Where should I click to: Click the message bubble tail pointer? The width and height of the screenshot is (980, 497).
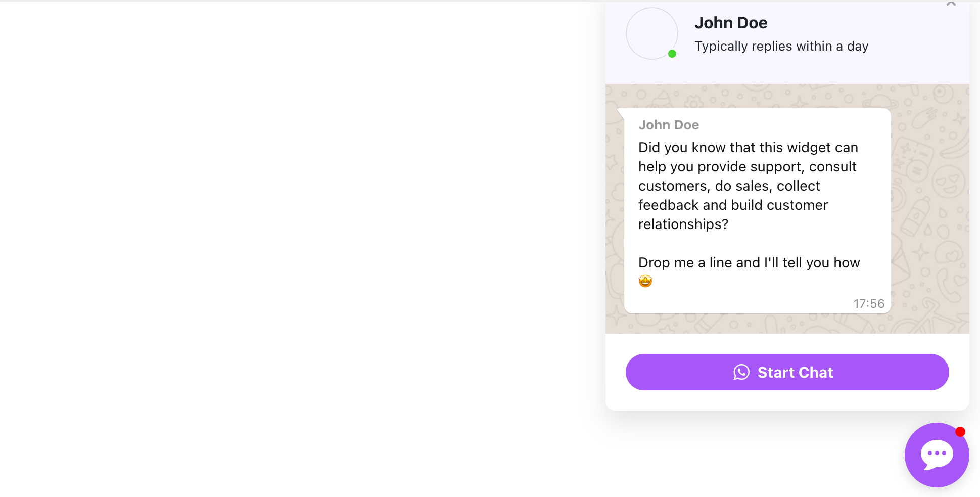tap(622, 113)
